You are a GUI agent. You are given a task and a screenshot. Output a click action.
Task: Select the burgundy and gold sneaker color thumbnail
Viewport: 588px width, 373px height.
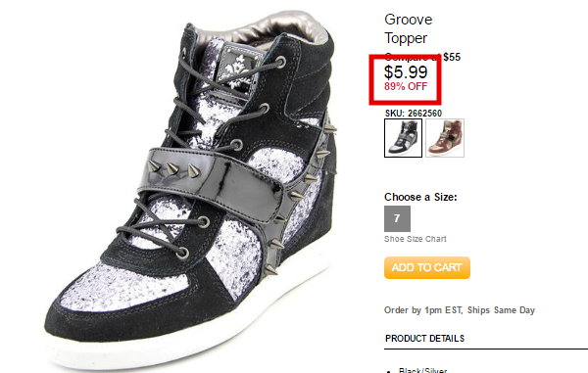coord(445,138)
